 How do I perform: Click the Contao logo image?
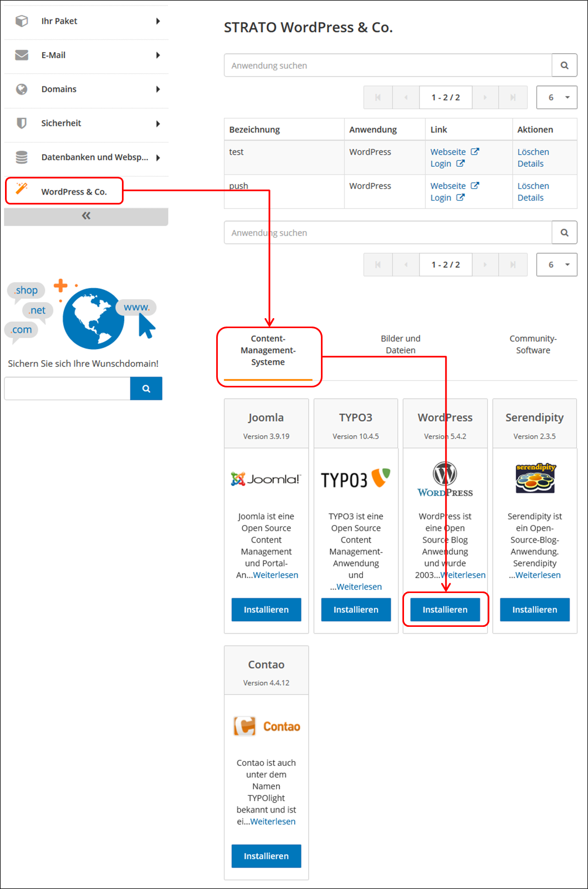click(267, 726)
